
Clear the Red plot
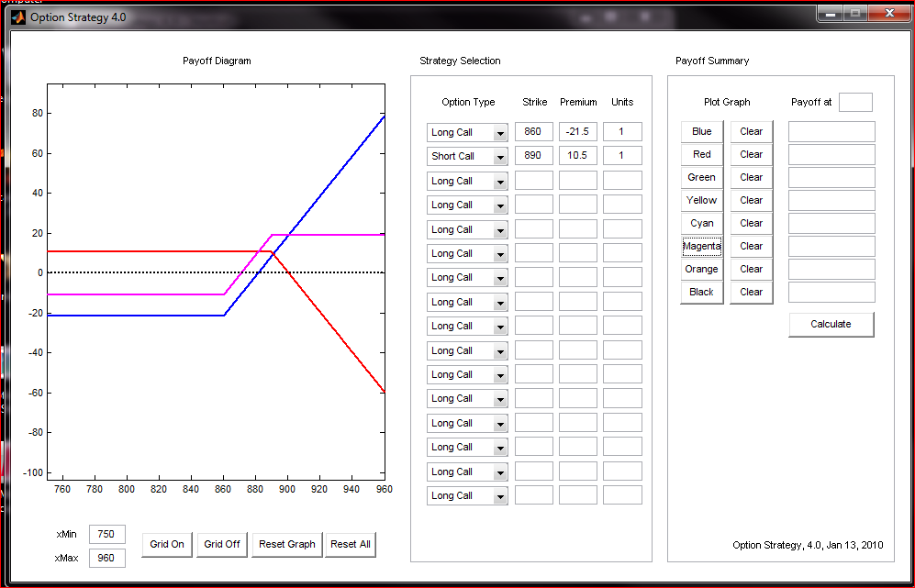(x=751, y=154)
